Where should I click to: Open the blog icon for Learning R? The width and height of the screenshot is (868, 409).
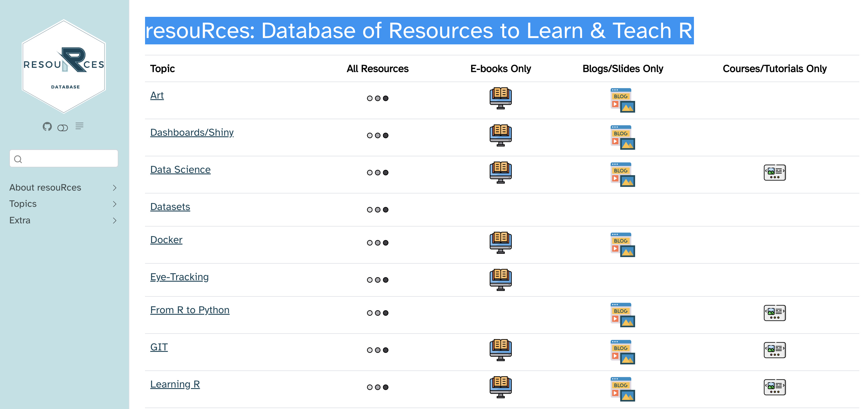[623, 389]
